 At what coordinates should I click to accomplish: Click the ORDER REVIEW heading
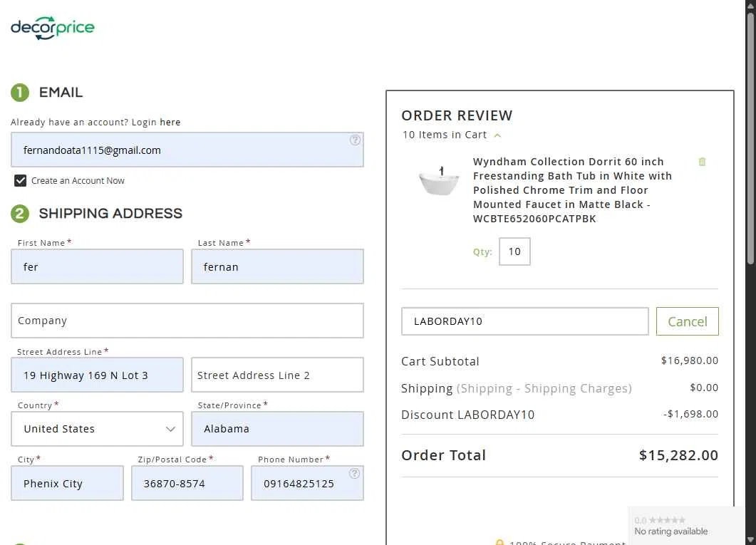(x=457, y=115)
